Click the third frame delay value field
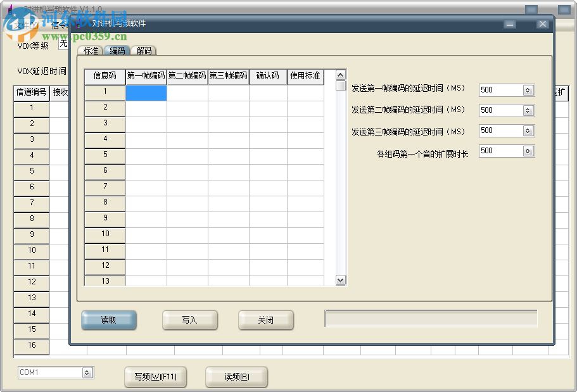The height and width of the screenshot is (392, 577). click(501, 130)
